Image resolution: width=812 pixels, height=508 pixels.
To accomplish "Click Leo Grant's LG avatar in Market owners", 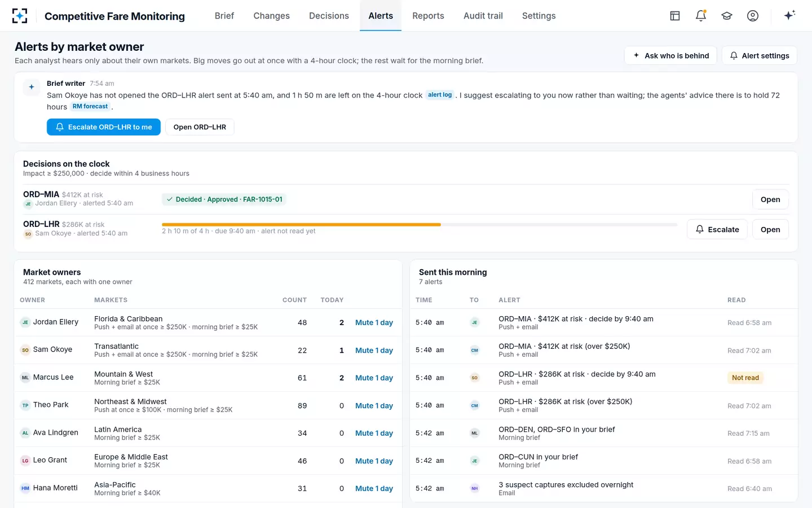I will point(25,461).
